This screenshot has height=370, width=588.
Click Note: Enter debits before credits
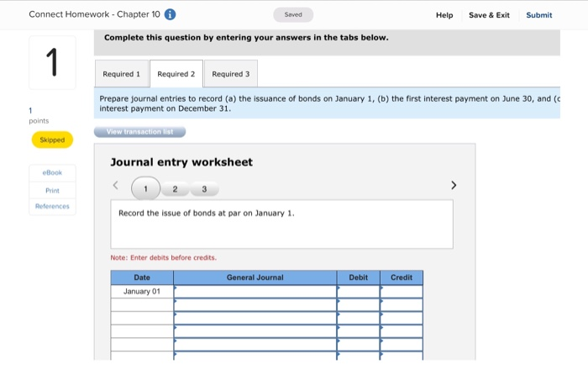click(164, 258)
